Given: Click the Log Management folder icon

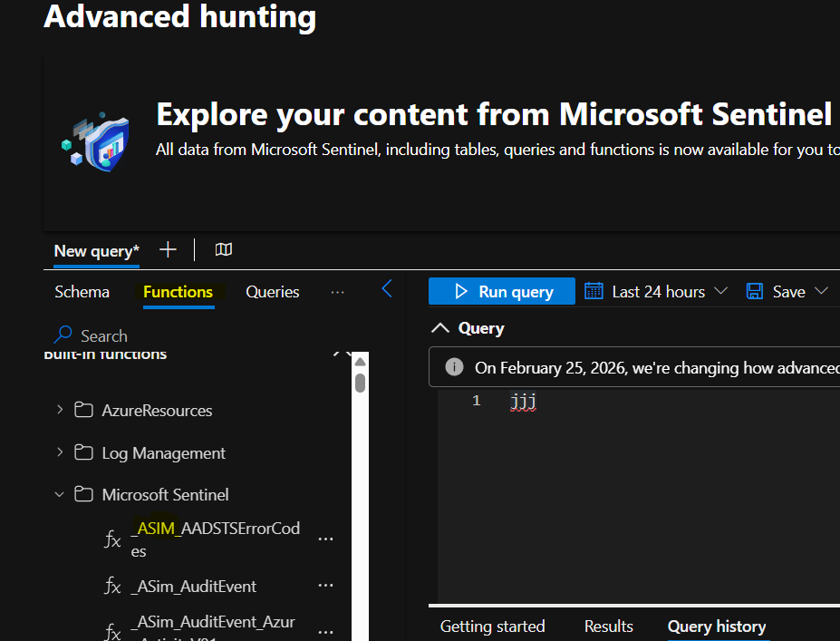Looking at the screenshot, I should (x=83, y=452).
